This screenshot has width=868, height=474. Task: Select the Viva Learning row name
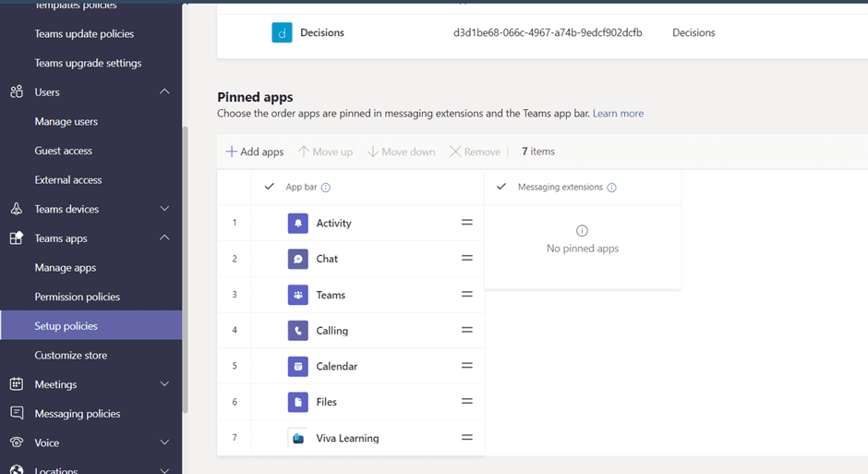click(x=347, y=438)
